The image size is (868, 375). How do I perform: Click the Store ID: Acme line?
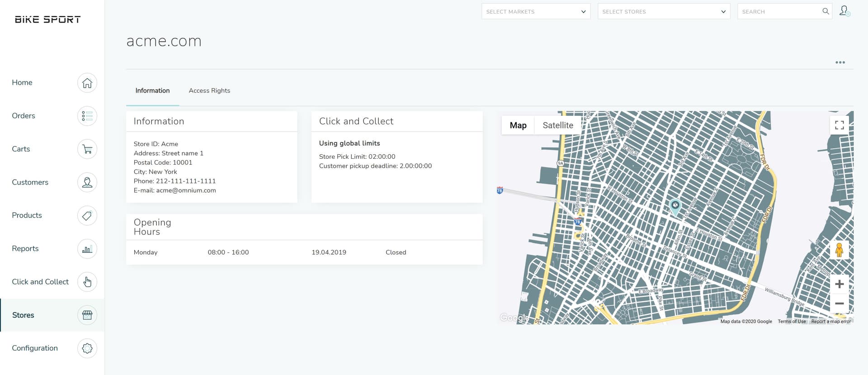[156, 144]
